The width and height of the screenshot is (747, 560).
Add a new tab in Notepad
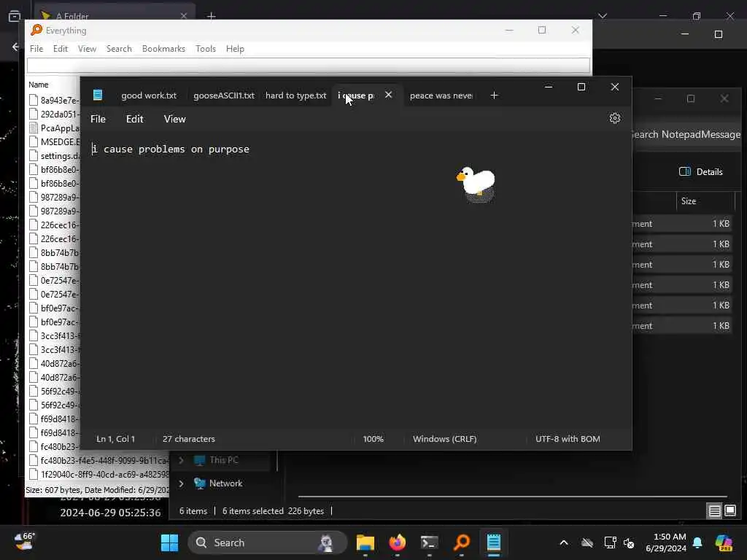click(494, 96)
